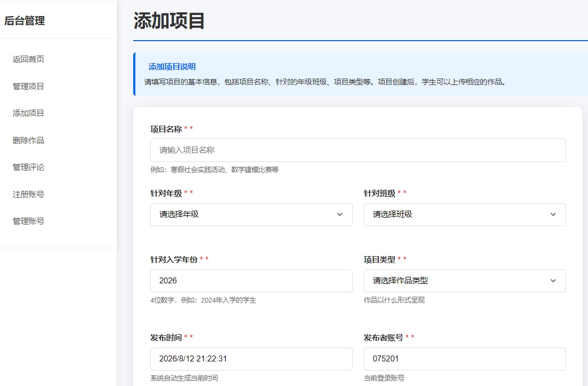Click the 发布时间 field with 2026/8/12 21:22:31
Viewport: 588px width, 386px height.
[251, 359]
